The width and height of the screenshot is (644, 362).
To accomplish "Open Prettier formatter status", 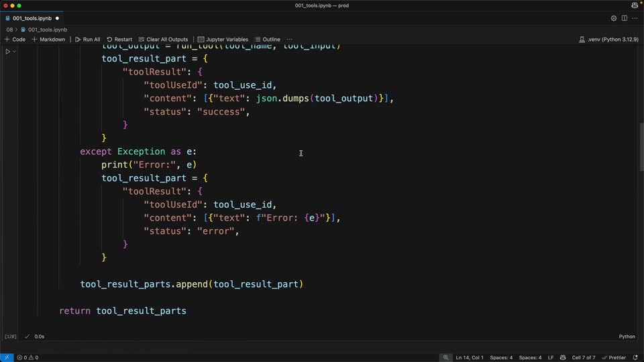I will (614, 357).
